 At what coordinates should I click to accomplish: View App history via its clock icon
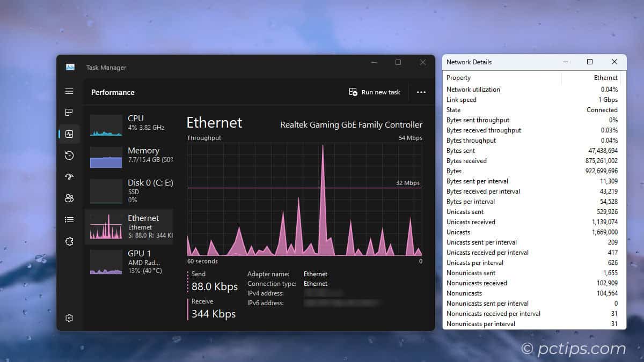pos(69,156)
